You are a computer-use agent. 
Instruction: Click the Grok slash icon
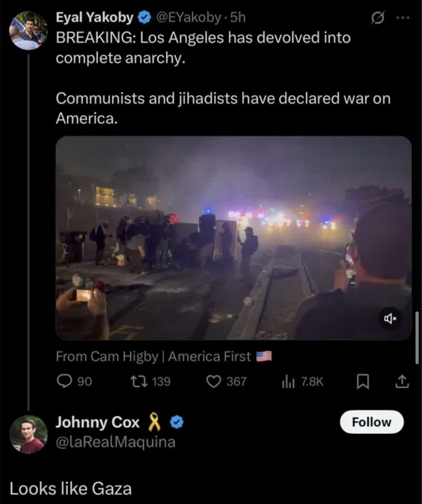pos(378,17)
